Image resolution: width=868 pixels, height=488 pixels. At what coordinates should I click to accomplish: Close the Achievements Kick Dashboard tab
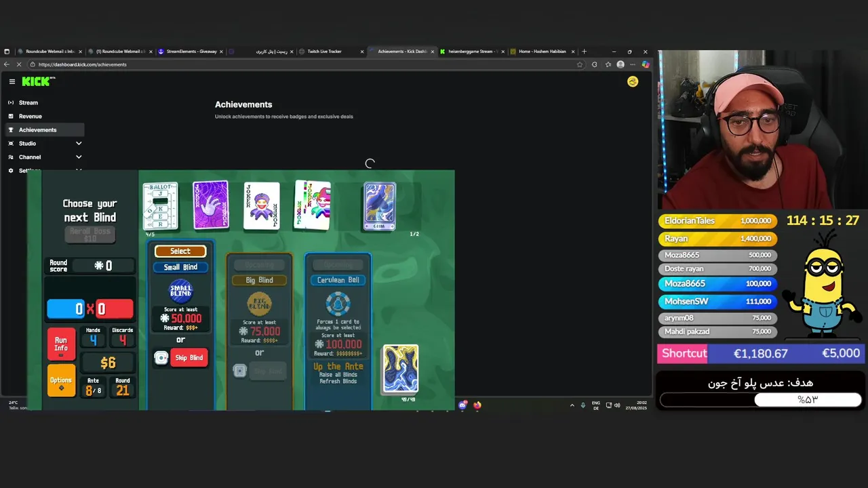coord(433,52)
